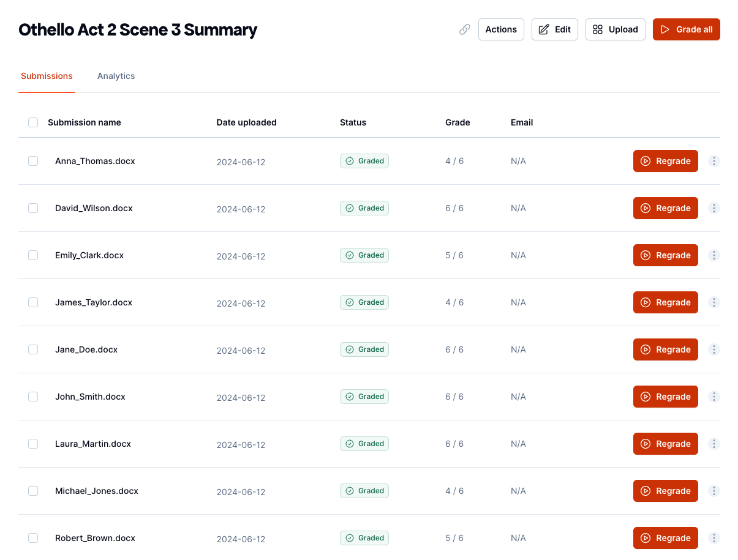This screenshot has height=560, width=738.
Task: Toggle the select-all submissions checkbox
Action: coord(33,122)
